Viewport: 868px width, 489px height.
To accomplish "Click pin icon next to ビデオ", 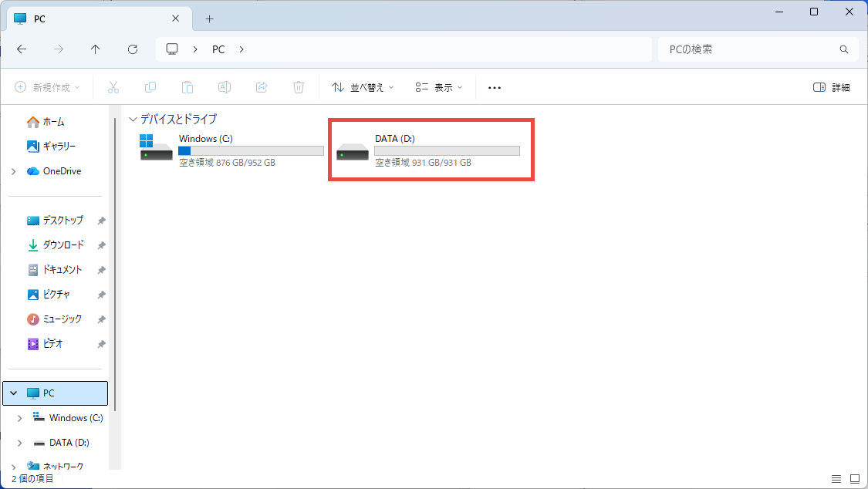I will [101, 344].
